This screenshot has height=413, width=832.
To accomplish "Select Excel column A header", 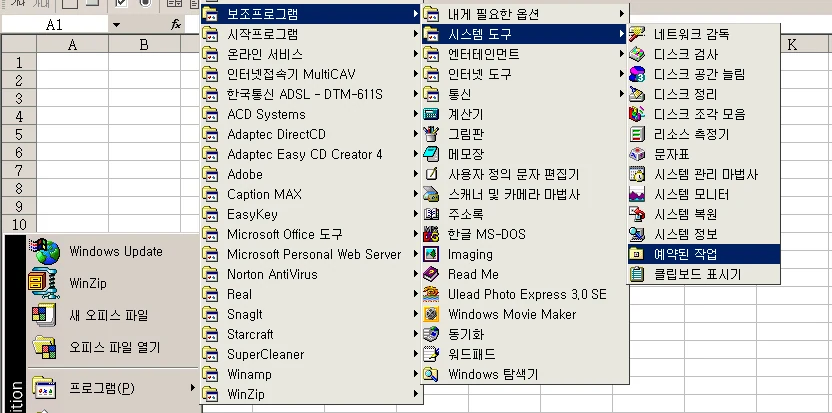I will [72, 45].
